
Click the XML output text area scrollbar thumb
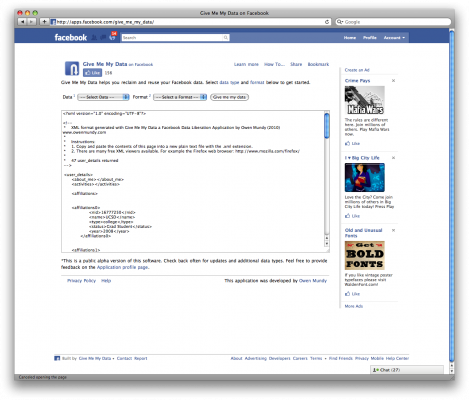point(327,126)
